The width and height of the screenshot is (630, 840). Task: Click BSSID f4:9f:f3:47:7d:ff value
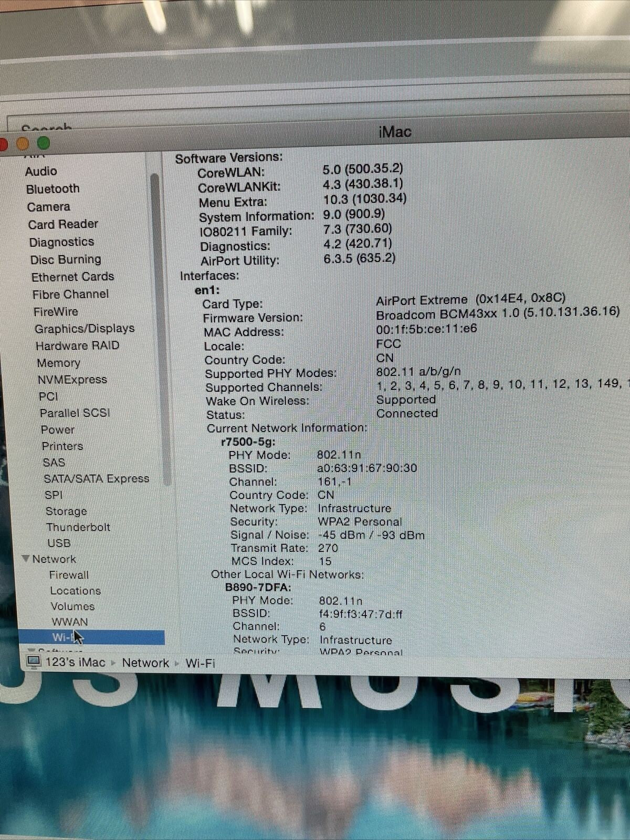[x=361, y=614]
